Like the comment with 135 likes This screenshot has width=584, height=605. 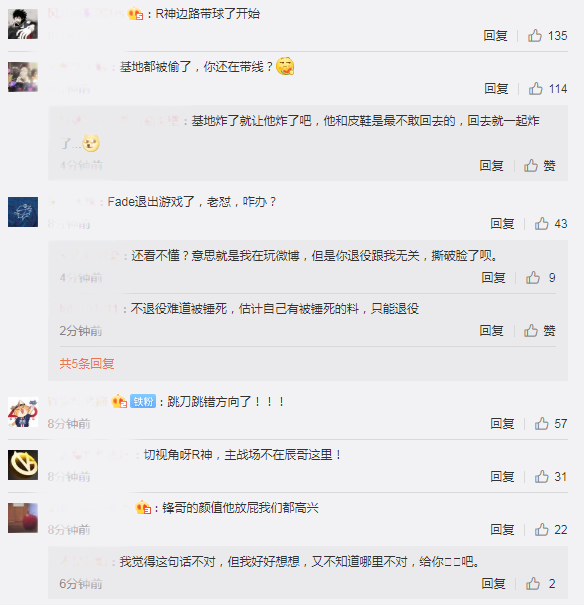tap(547, 36)
